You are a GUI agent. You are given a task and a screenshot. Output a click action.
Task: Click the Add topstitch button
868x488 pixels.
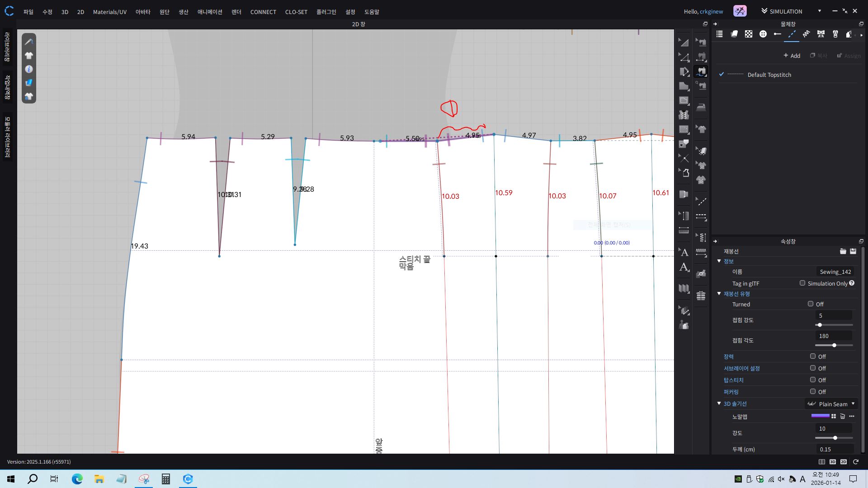tap(792, 56)
